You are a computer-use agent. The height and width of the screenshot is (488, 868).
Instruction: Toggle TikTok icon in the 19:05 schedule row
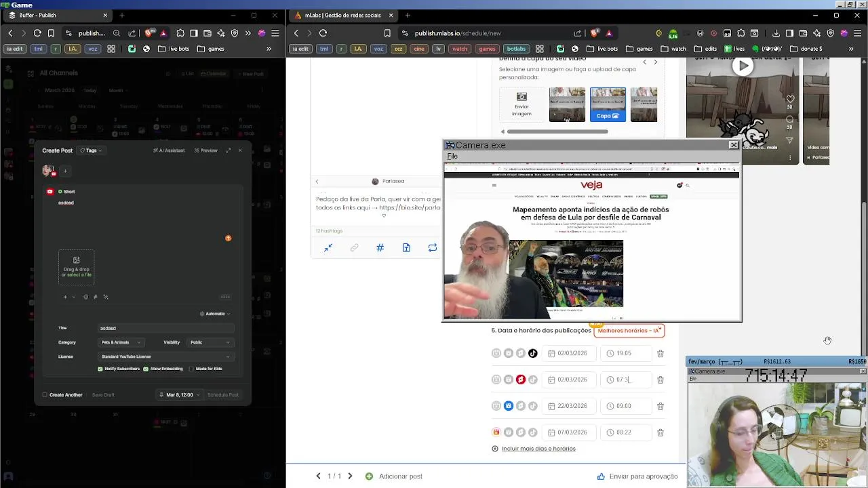pyautogui.click(x=533, y=353)
